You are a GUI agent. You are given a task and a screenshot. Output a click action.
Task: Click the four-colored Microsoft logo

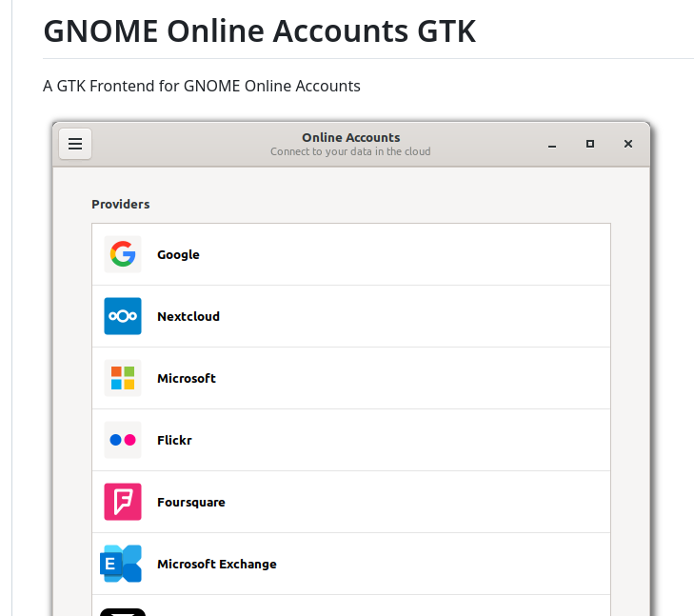[123, 378]
